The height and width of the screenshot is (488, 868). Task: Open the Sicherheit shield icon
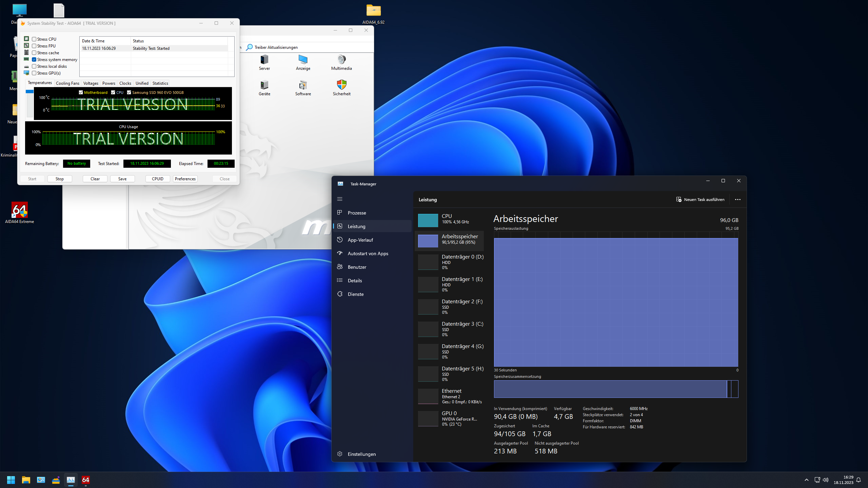(x=341, y=88)
